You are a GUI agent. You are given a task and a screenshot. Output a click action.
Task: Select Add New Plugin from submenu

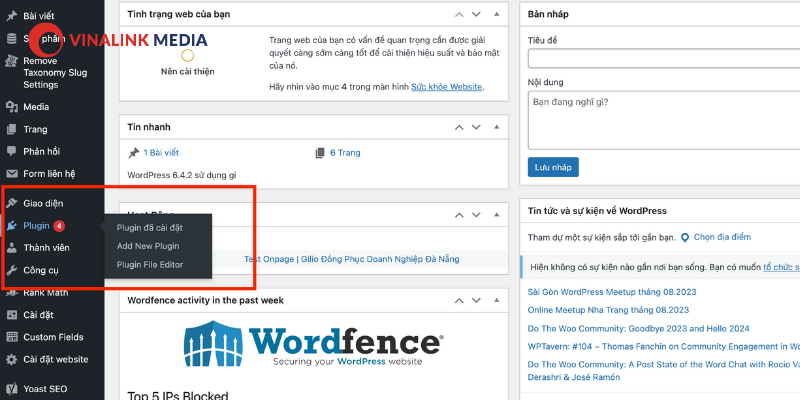pyautogui.click(x=148, y=246)
